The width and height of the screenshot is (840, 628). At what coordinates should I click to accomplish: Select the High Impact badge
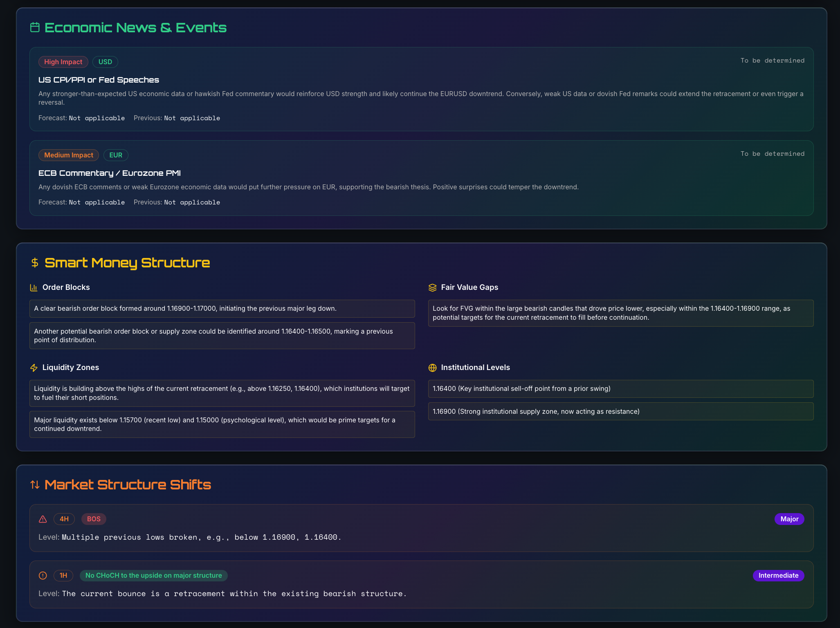63,62
